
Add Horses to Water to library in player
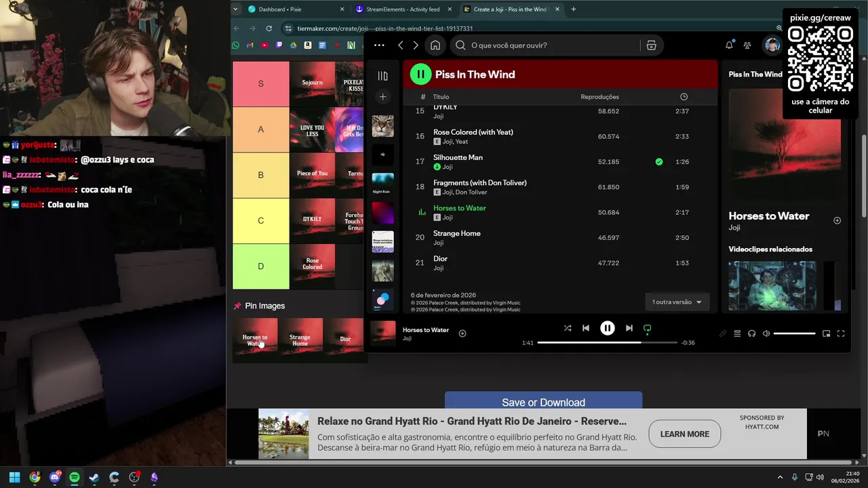tap(462, 333)
